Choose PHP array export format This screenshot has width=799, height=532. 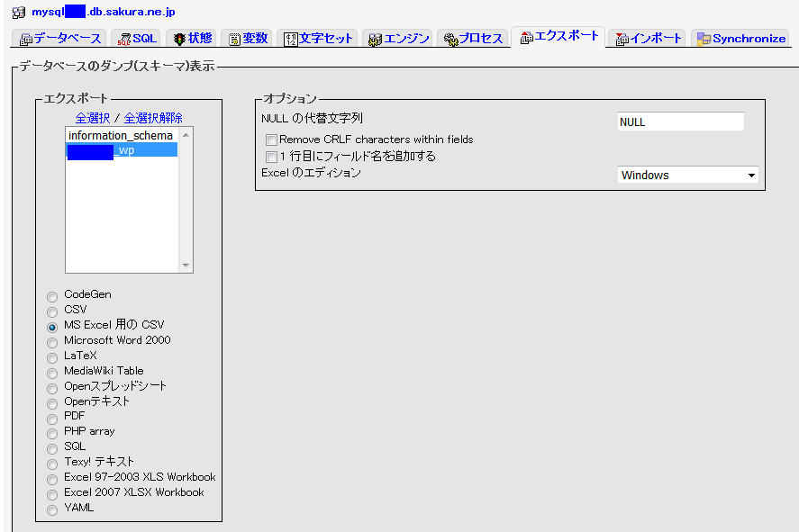tap(52, 433)
